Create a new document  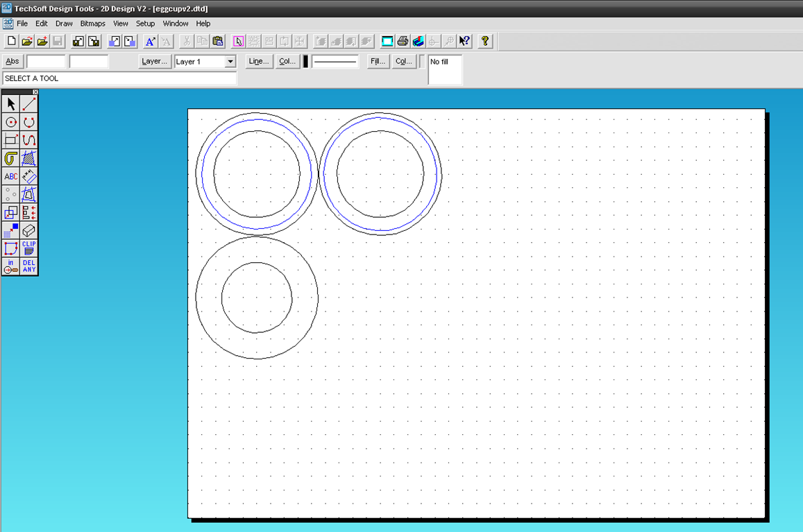(x=10, y=41)
